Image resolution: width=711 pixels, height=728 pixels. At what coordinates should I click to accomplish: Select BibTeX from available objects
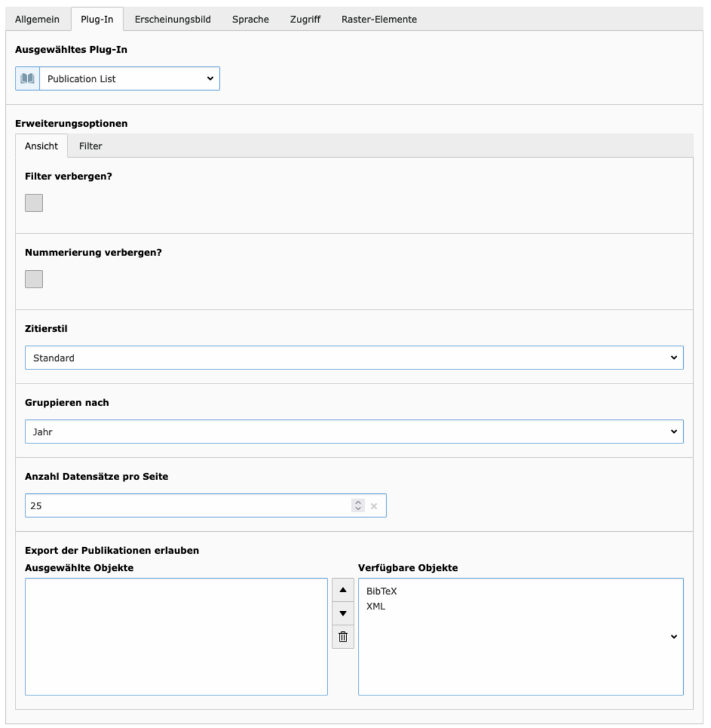382,591
